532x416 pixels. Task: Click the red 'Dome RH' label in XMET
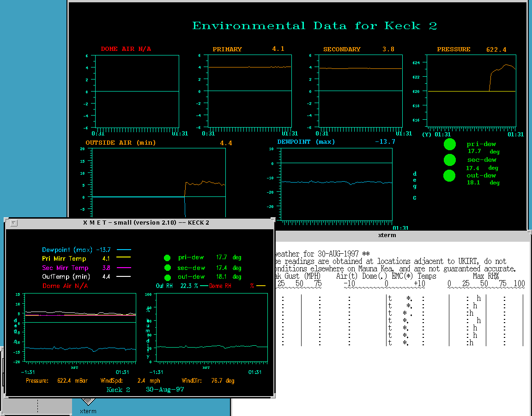tap(220, 286)
